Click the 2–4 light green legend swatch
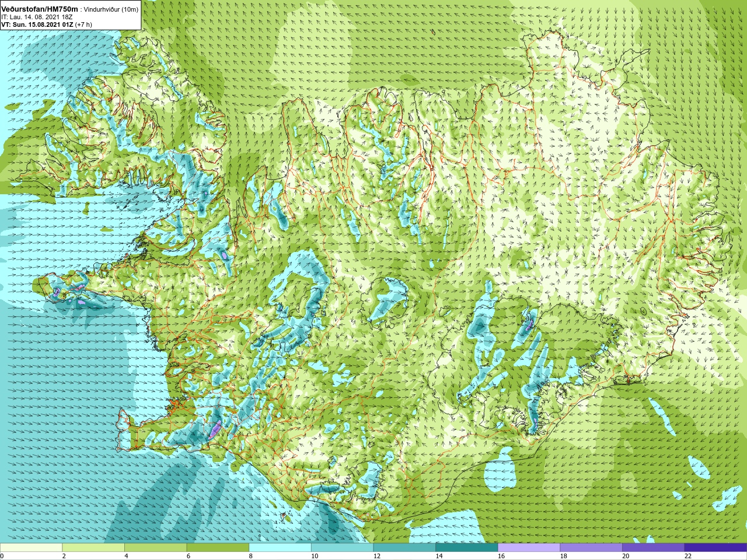 (x=93, y=547)
